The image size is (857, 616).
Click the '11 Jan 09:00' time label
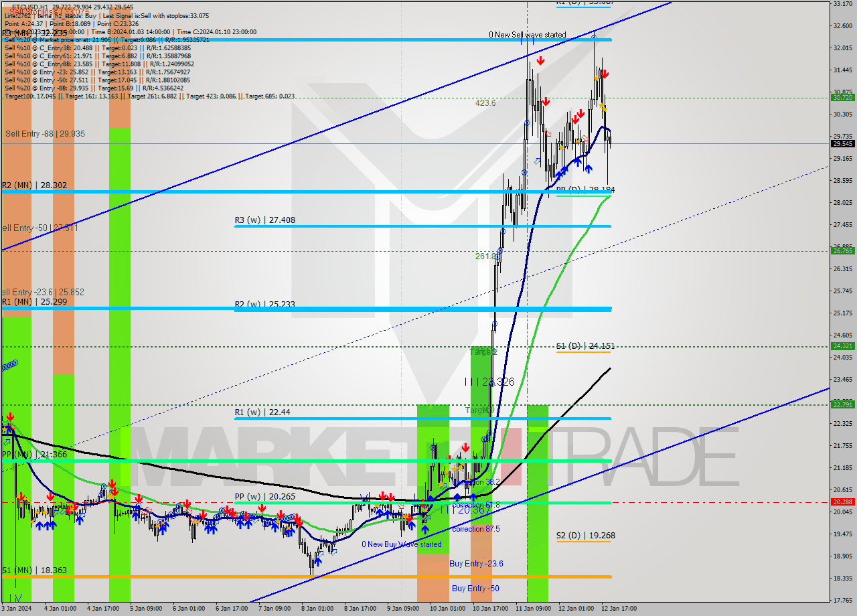click(x=532, y=609)
